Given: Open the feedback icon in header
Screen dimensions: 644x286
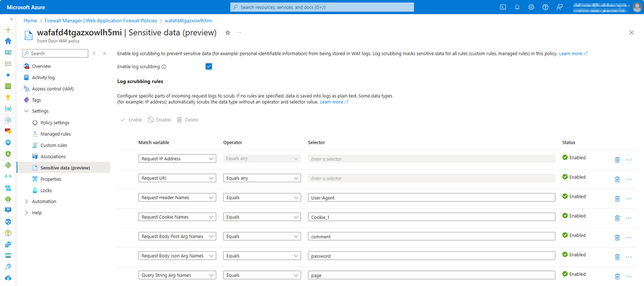Looking at the screenshot, I should [560, 7].
